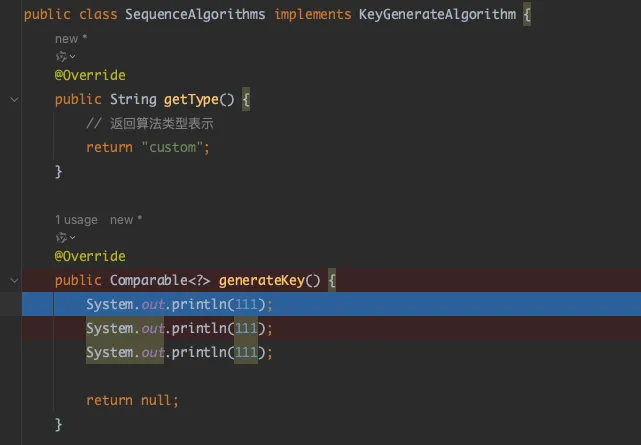Click the 'implements' keyword
This screenshot has height=445, width=641.
[x=313, y=15]
